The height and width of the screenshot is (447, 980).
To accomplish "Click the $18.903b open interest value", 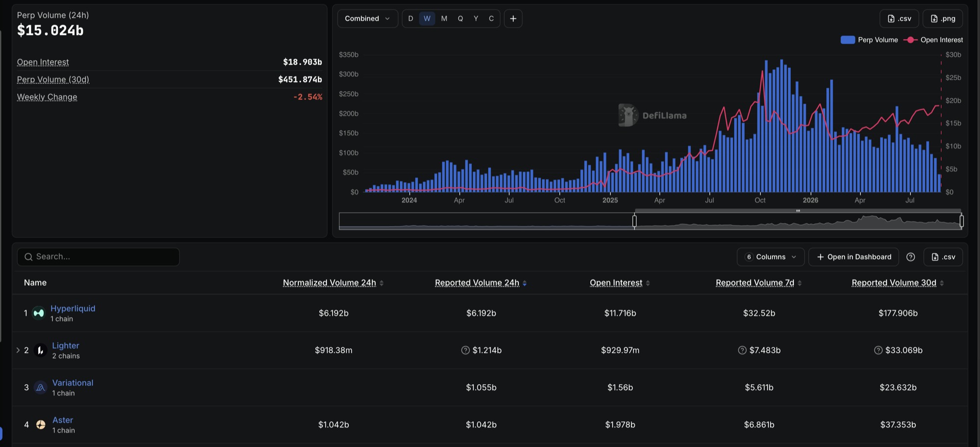I will pos(302,62).
